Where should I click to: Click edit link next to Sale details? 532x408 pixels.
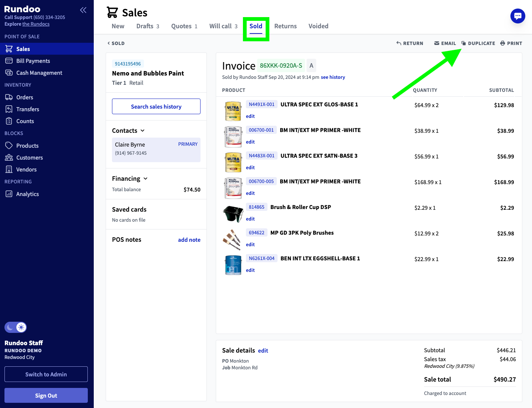point(263,351)
